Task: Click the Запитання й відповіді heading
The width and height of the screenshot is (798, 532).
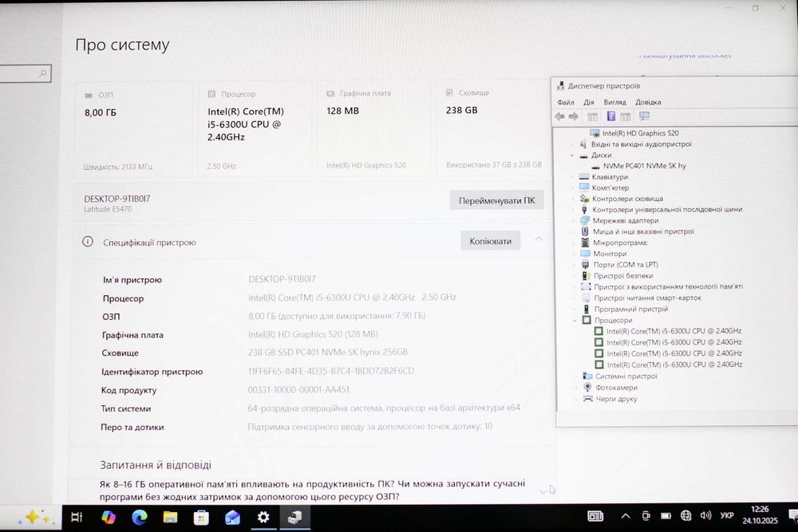Action: point(156,465)
